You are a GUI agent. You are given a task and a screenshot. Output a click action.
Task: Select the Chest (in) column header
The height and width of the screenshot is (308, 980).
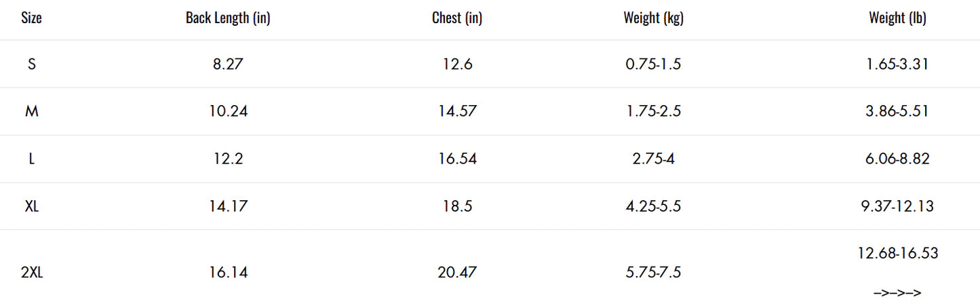click(457, 18)
